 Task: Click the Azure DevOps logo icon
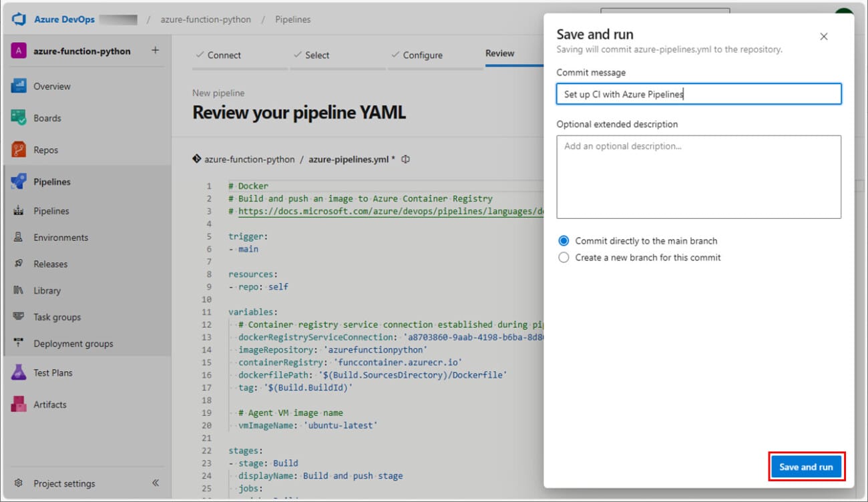(x=19, y=19)
